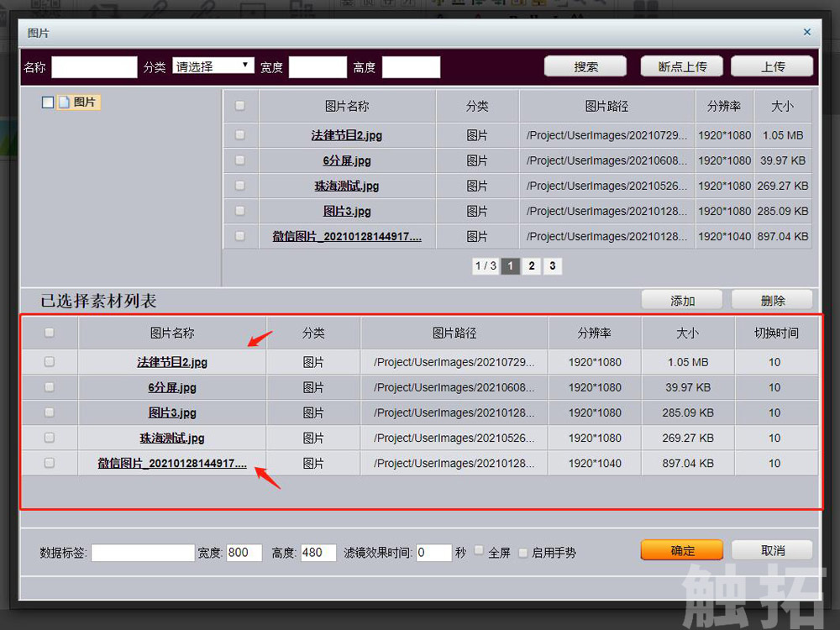Viewport: 840px width, 630px height.
Task: Close the 图片 dialog with X
Action: 806,32
